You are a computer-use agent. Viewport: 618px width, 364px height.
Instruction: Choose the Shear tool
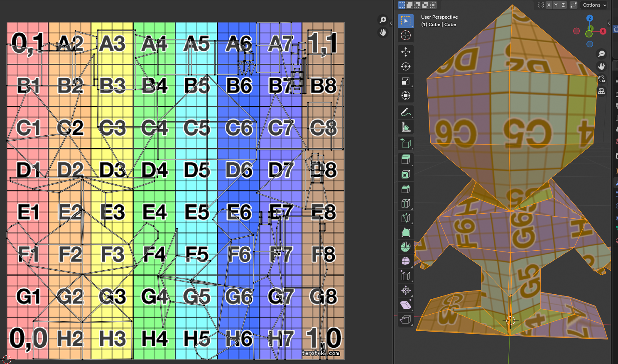[406, 305]
